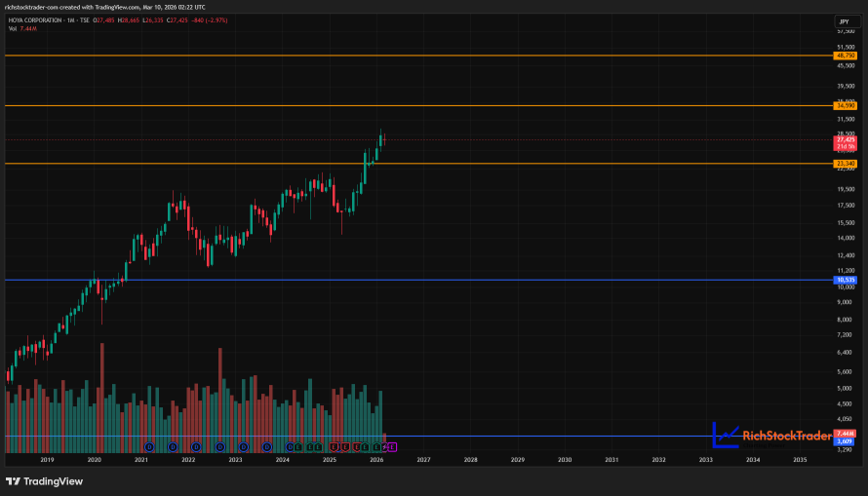Click the red 7.44M volume axis label
The image size is (868, 496).
pos(845,434)
